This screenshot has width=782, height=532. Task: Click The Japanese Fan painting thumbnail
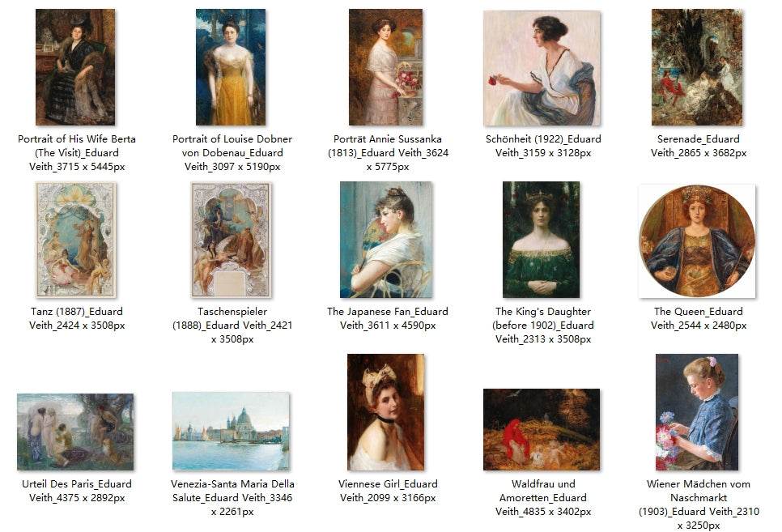(x=386, y=240)
